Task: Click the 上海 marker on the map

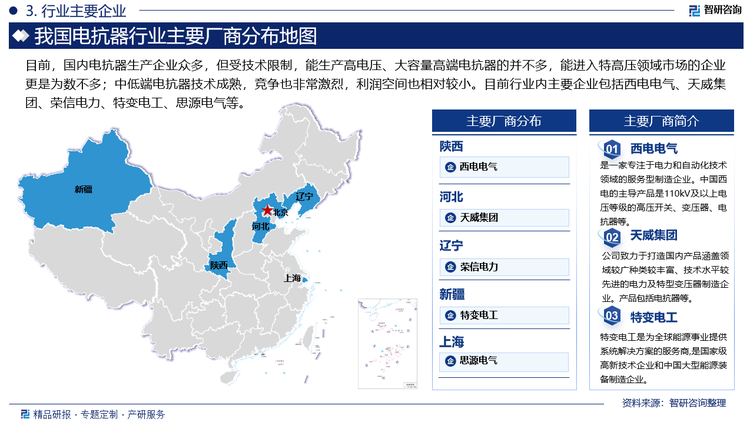Action: [x=305, y=279]
